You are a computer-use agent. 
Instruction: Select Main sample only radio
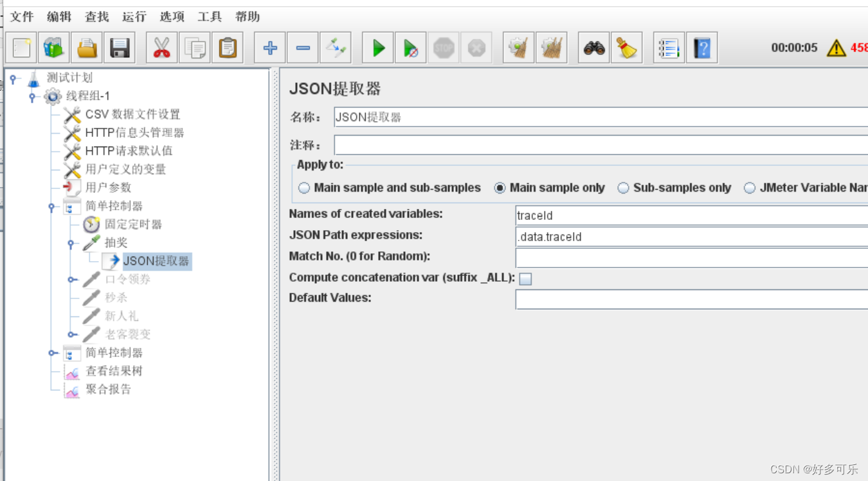(500, 188)
